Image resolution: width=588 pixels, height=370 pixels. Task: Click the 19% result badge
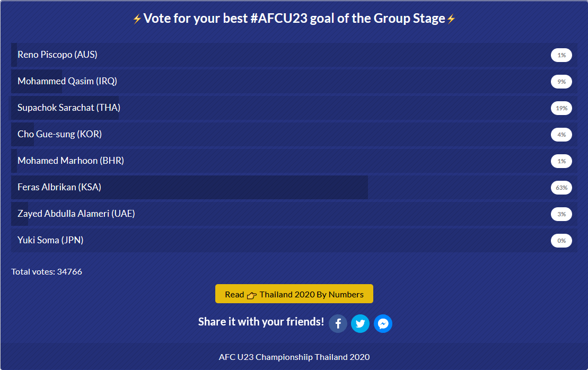tap(561, 108)
